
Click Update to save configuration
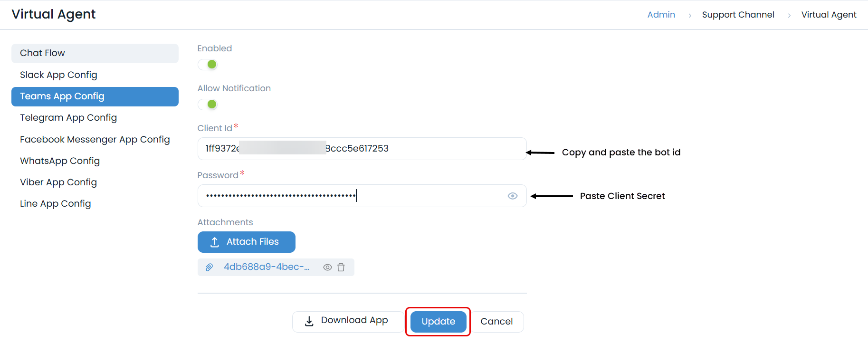click(438, 322)
